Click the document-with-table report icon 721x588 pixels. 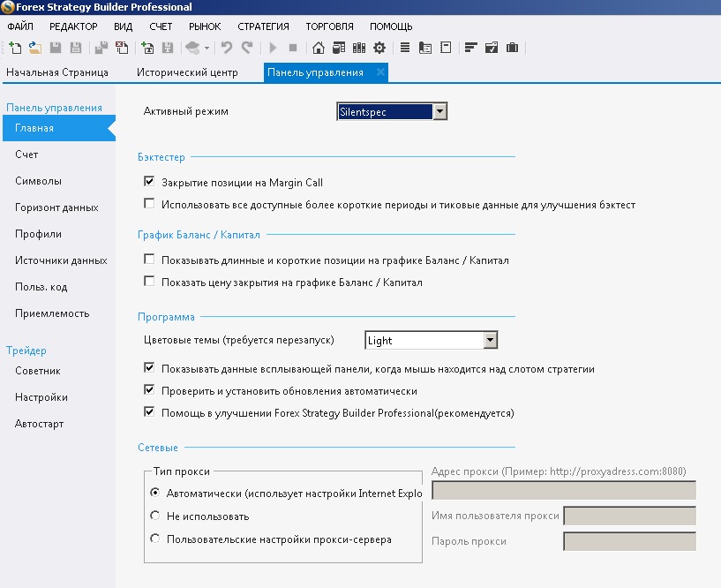tap(425, 48)
